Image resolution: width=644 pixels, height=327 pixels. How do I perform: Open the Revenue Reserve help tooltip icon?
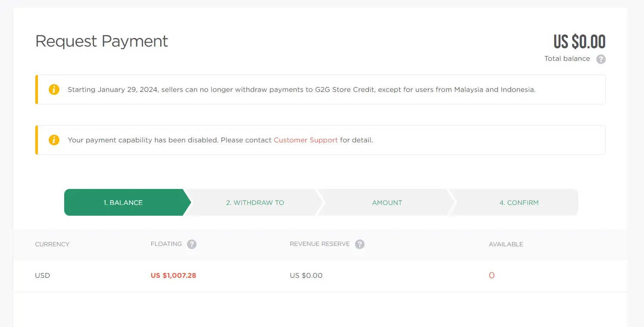(x=360, y=244)
